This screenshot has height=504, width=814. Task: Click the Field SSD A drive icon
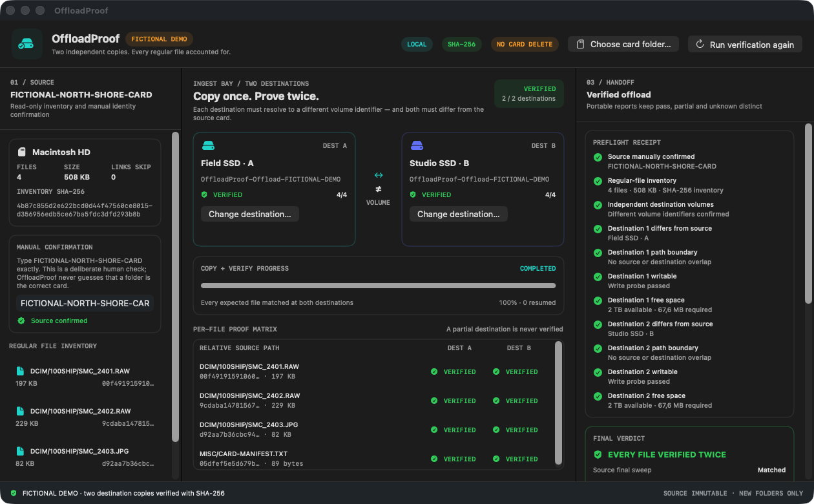(x=208, y=145)
